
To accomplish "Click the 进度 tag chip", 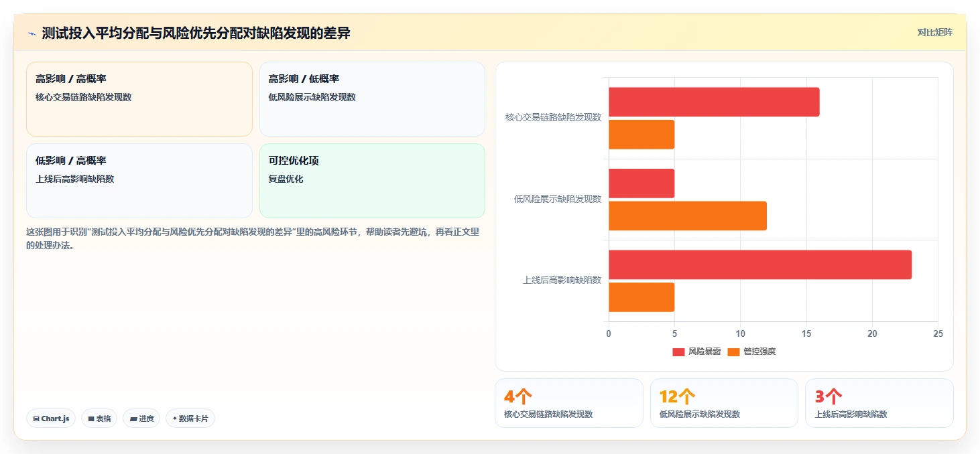I will point(141,419).
